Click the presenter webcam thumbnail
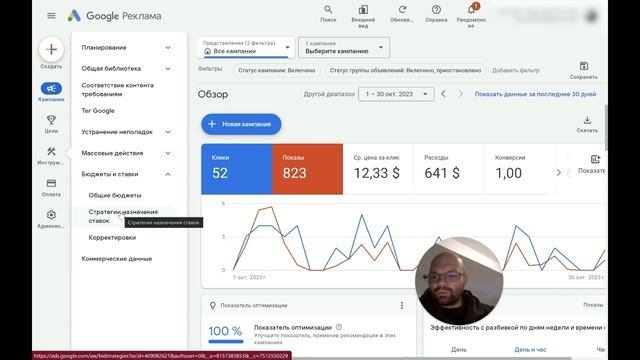 pyautogui.click(x=459, y=281)
